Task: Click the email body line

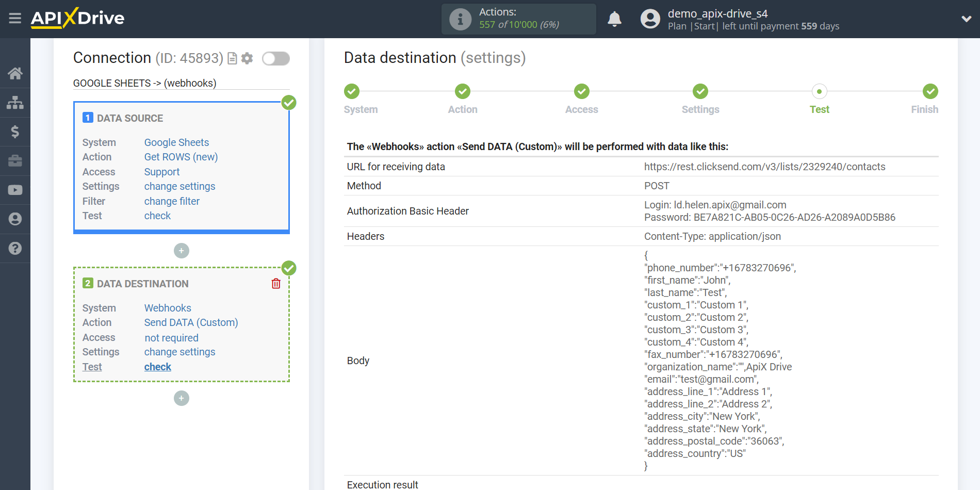Action: point(701,379)
